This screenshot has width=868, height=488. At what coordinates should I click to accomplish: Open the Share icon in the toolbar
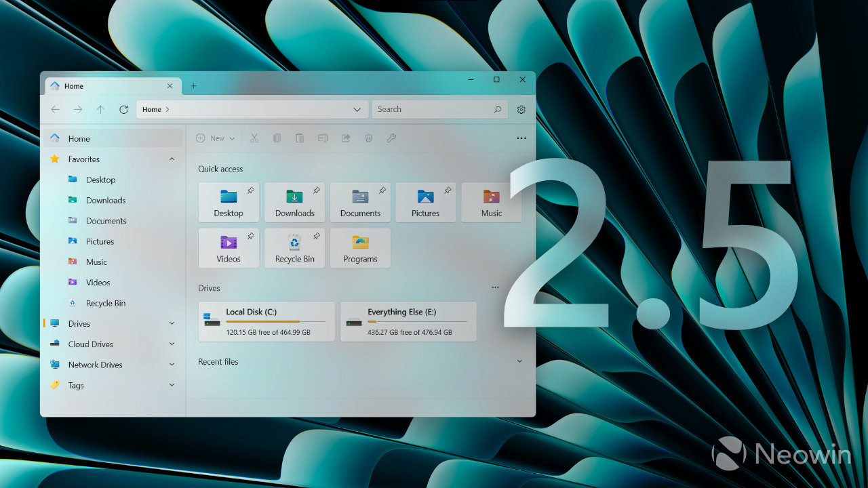[x=345, y=138]
